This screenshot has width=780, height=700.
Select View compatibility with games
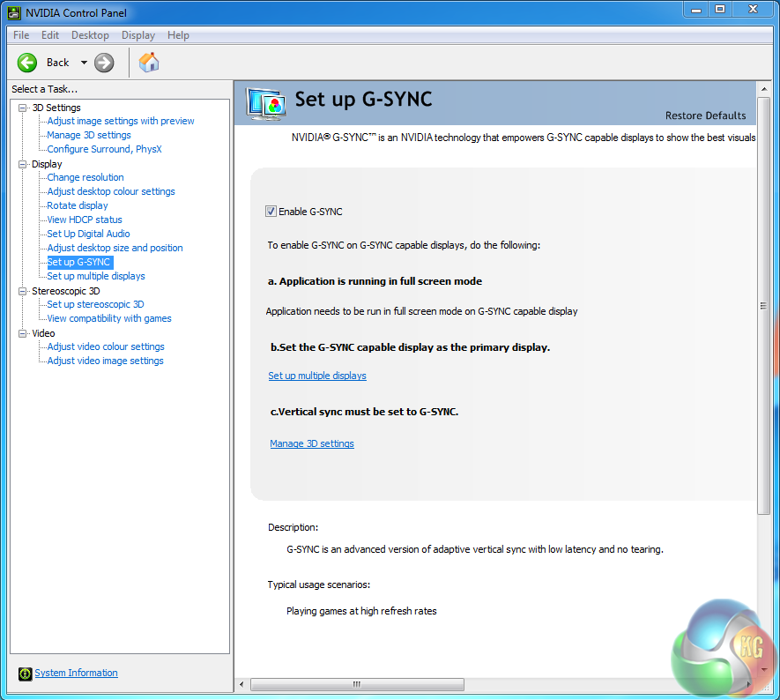tap(109, 318)
